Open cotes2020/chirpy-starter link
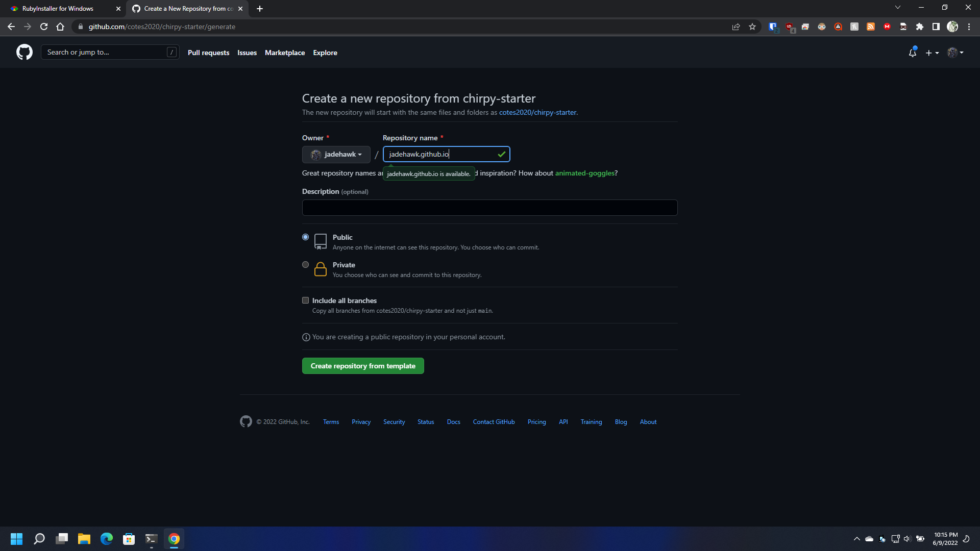980x551 pixels. [x=537, y=112]
